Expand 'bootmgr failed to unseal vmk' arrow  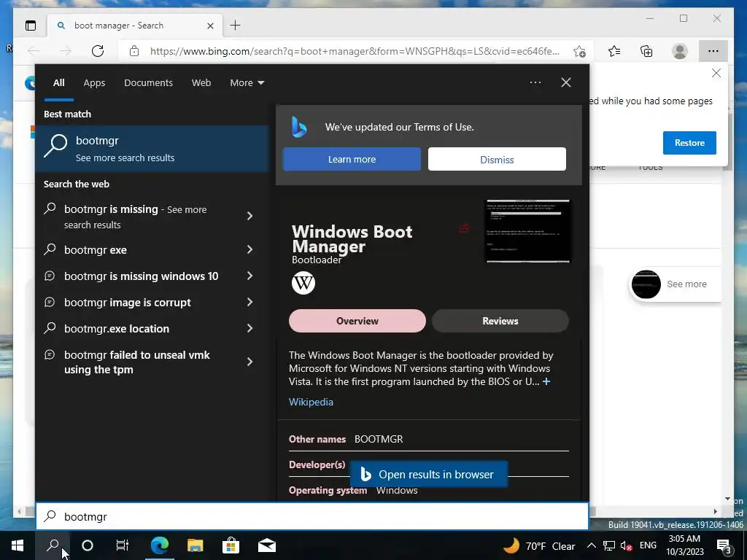tap(249, 362)
